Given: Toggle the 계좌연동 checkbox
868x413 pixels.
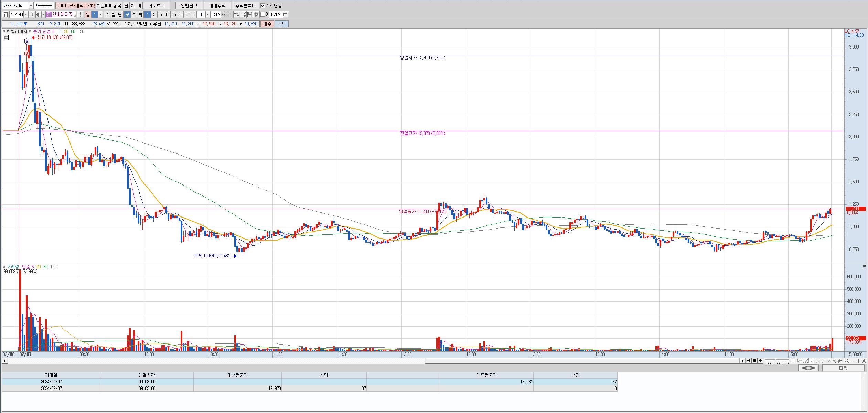Looking at the screenshot, I should pos(263,6).
